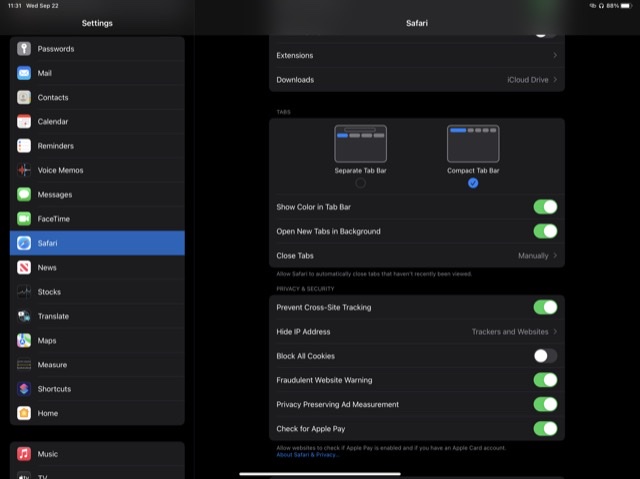The width and height of the screenshot is (640, 479).
Task: Tap Compact Tab Bar preview thumbnail
Action: (473, 144)
